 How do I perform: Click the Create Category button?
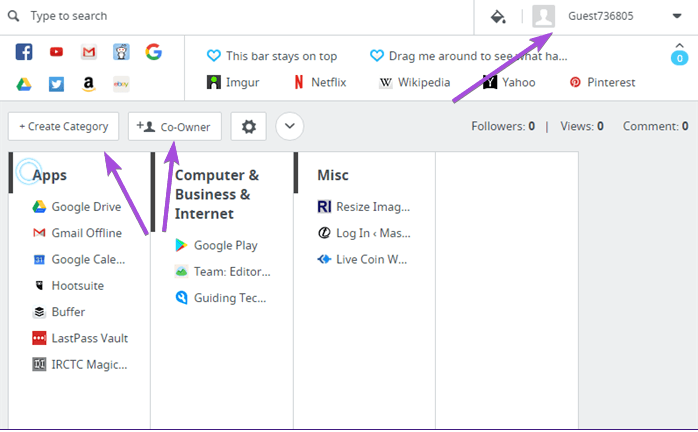click(64, 126)
